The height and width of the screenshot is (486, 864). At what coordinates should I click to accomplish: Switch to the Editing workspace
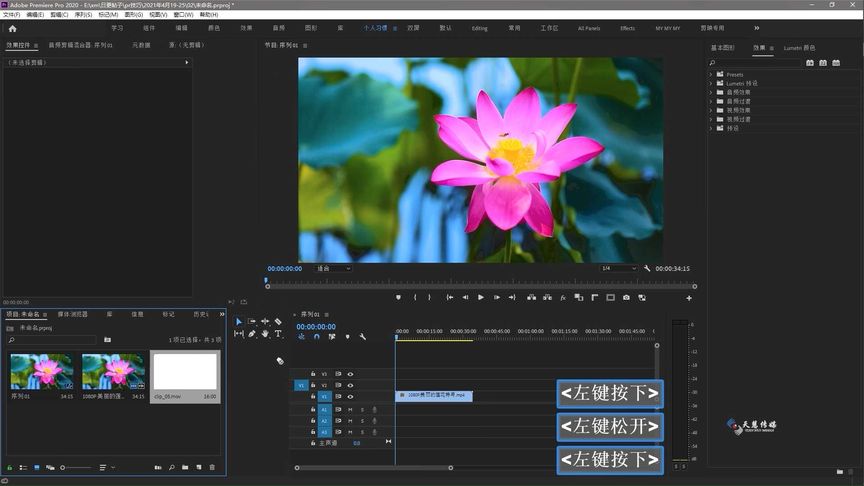click(480, 28)
